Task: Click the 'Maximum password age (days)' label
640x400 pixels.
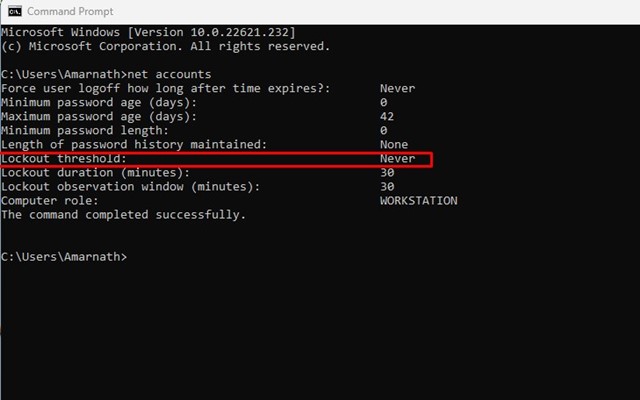Action: click(98, 116)
